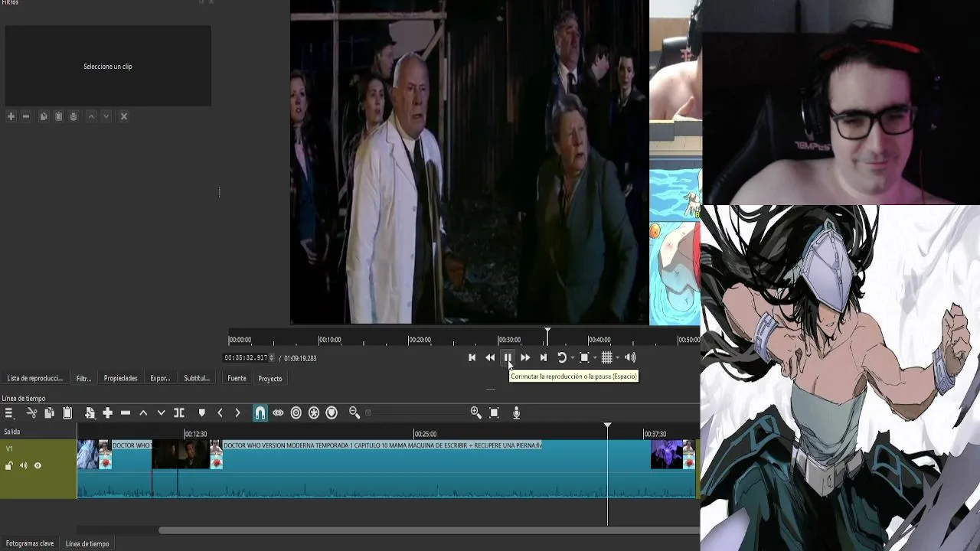The width and height of the screenshot is (980, 551).
Task: Select the V1 track header
Action: click(38, 468)
